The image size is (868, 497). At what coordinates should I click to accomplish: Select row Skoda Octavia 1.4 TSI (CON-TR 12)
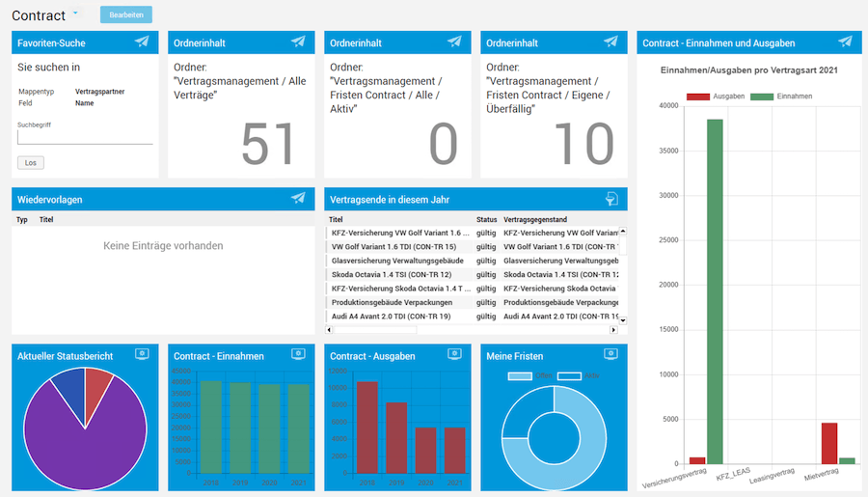473,274
